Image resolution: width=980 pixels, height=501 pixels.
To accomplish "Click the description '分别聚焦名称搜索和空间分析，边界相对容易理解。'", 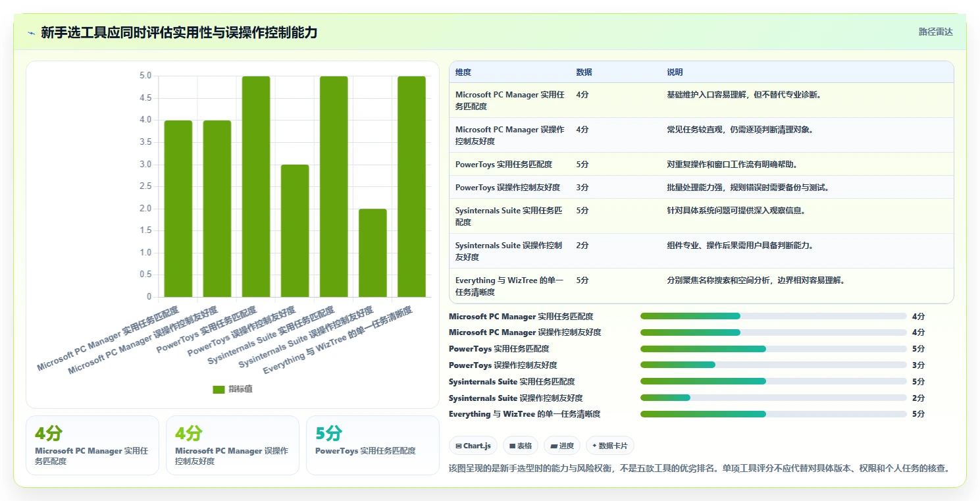I will pos(756,280).
